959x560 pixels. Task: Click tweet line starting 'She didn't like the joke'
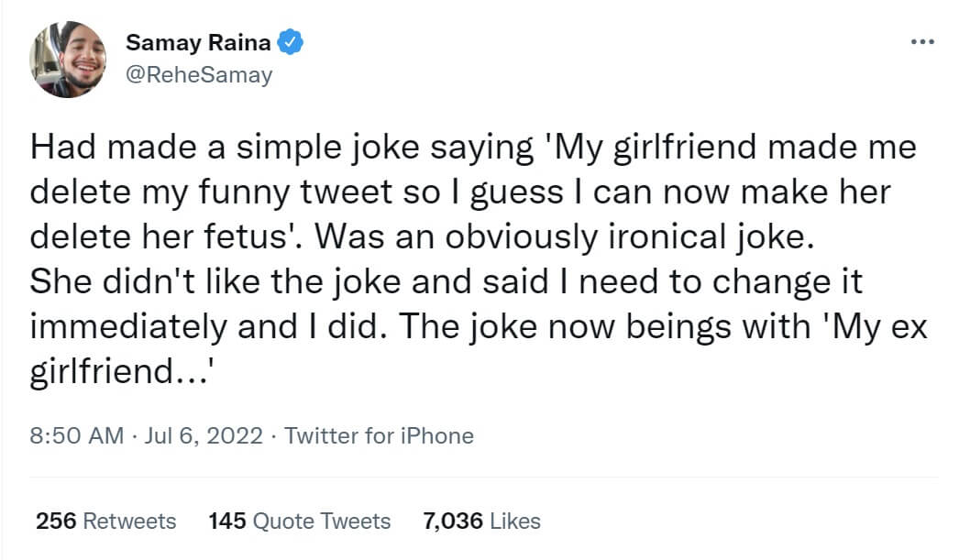[x=446, y=282]
